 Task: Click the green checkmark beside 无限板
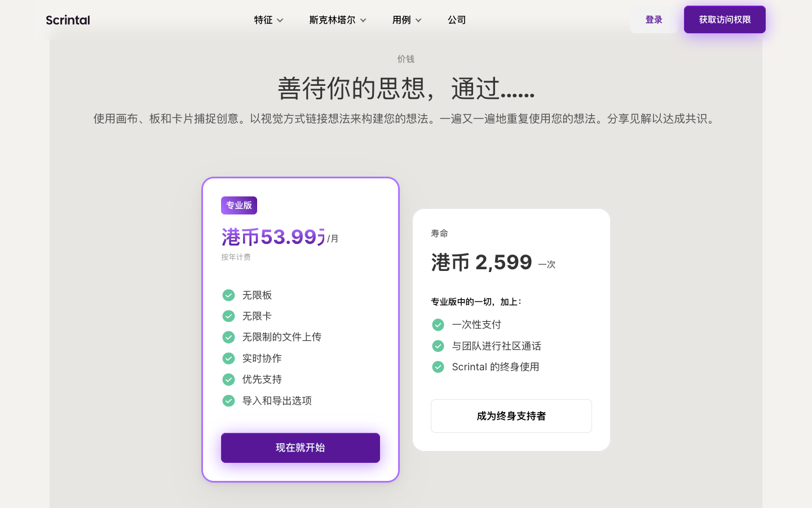tap(228, 295)
